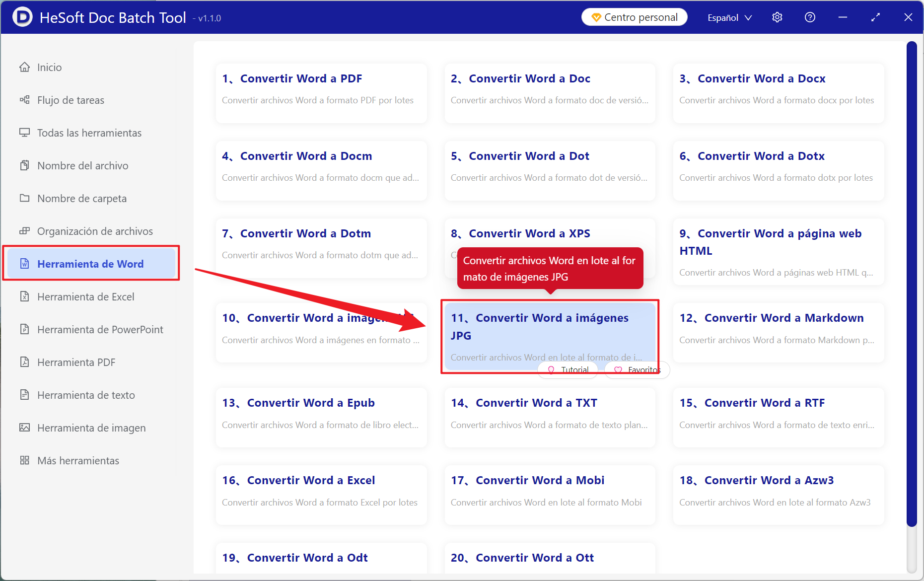Click the Flujo de tareas icon
This screenshot has width=924, height=581.
tap(24, 100)
